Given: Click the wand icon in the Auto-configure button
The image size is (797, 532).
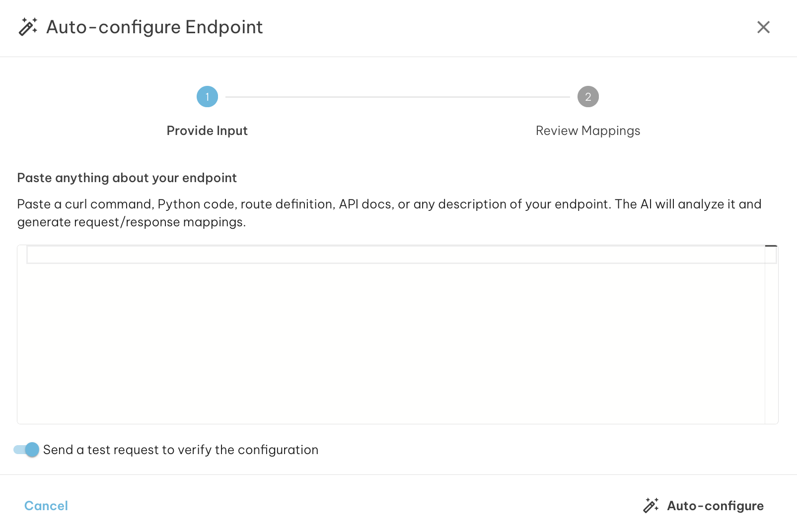Looking at the screenshot, I should (651, 506).
